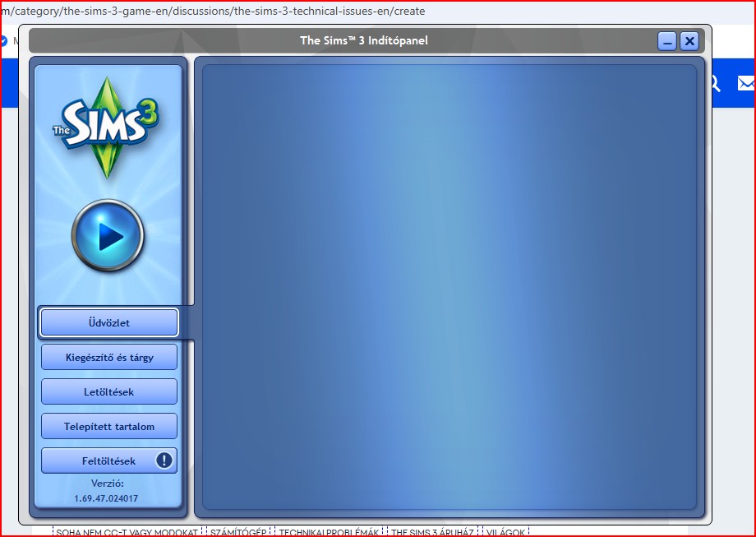Select the TECHNIKAI PROBLÉMÁK tag
This screenshot has height=537, width=756.
[329, 532]
